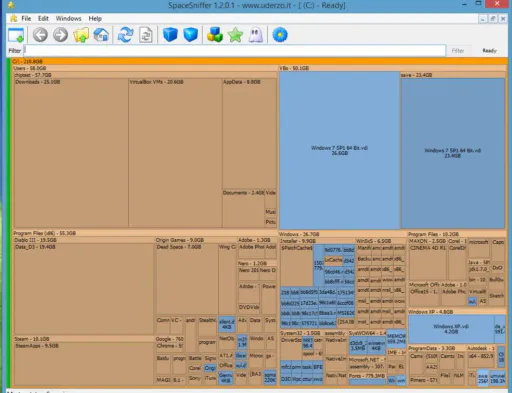Select the Windows 7 SP1 23.4GB vdi file
This screenshot has width=512, height=393.
click(453, 153)
